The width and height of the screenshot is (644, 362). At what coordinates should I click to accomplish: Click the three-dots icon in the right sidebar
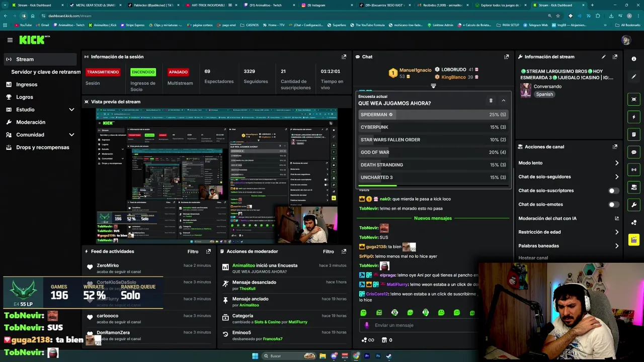[634, 222]
